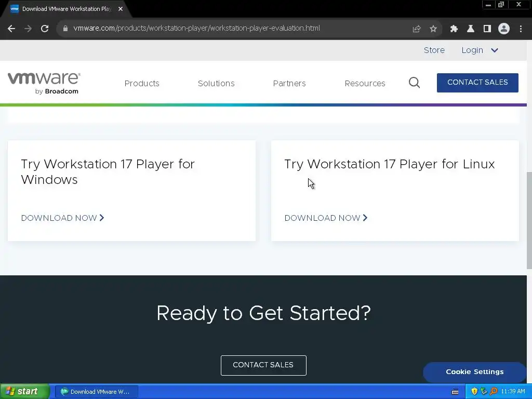532x399 pixels.
Task: Click the page vertical scrollbar thumb
Action: (x=529, y=220)
